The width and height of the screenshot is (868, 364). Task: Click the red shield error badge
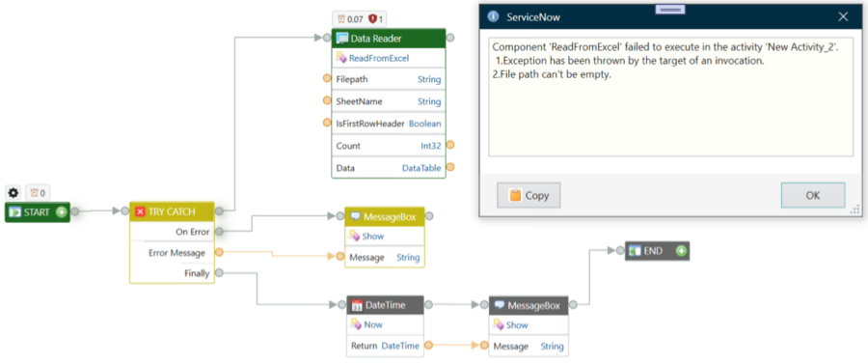point(372,19)
